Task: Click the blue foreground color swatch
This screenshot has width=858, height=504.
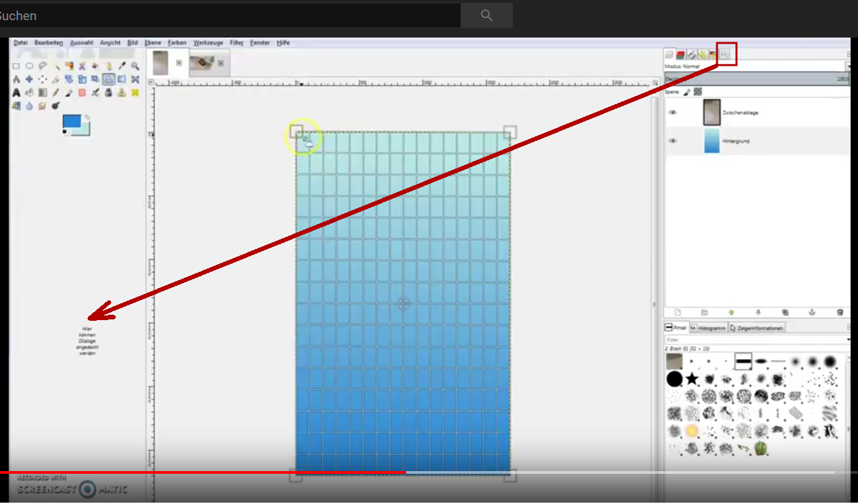Action: click(x=70, y=121)
